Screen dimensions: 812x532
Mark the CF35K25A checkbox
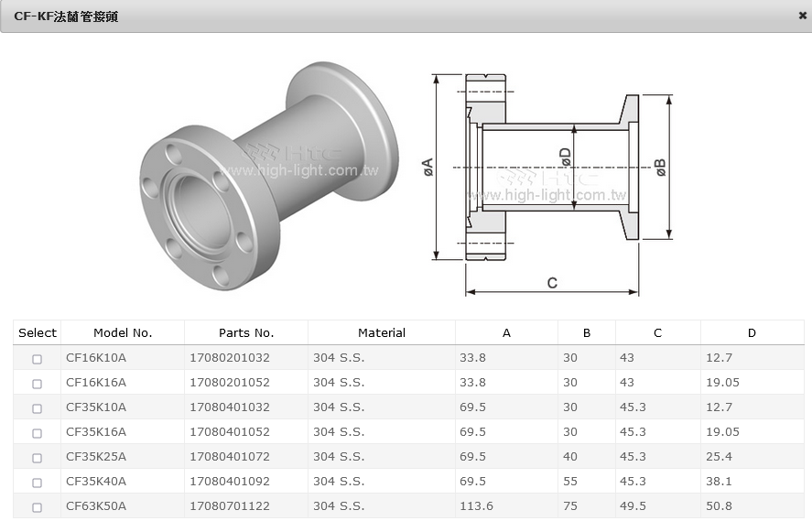(38, 458)
